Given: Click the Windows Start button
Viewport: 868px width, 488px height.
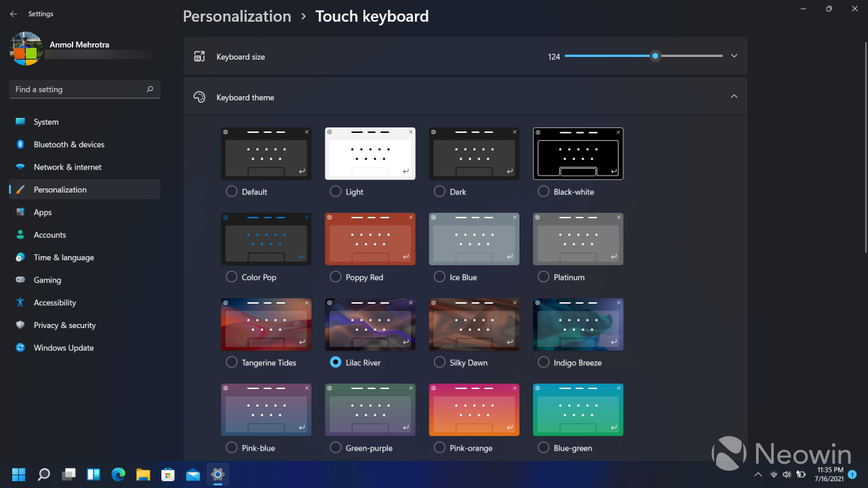Looking at the screenshot, I should 19,474.
